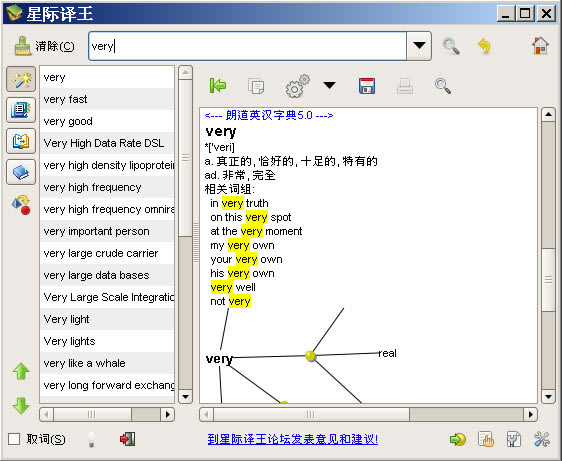Select 'very important person' list entry

(x=107, y=231)
